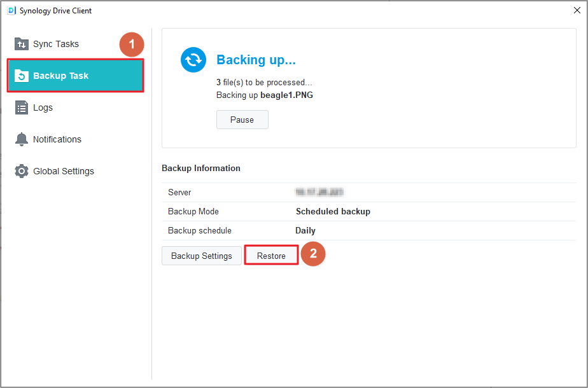Screen dimensions: 588x388
Task: Click the blue circular syncing status icon
Action: (193, 60)
